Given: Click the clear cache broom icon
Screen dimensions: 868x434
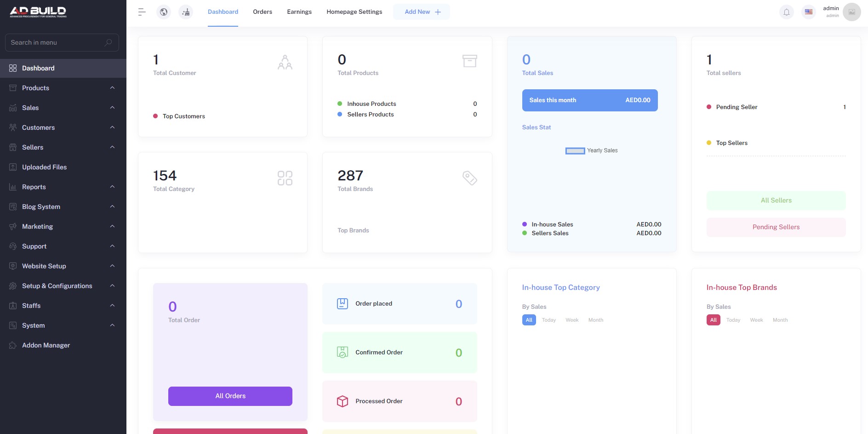Looking at the screenshot, I should coord(186,12).
